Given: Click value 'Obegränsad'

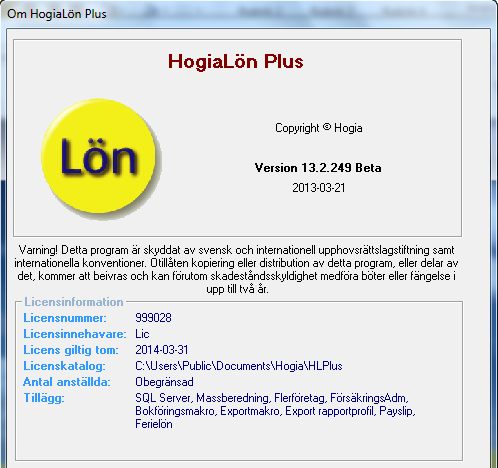Looking at the screenshot, I should (164, 382).
